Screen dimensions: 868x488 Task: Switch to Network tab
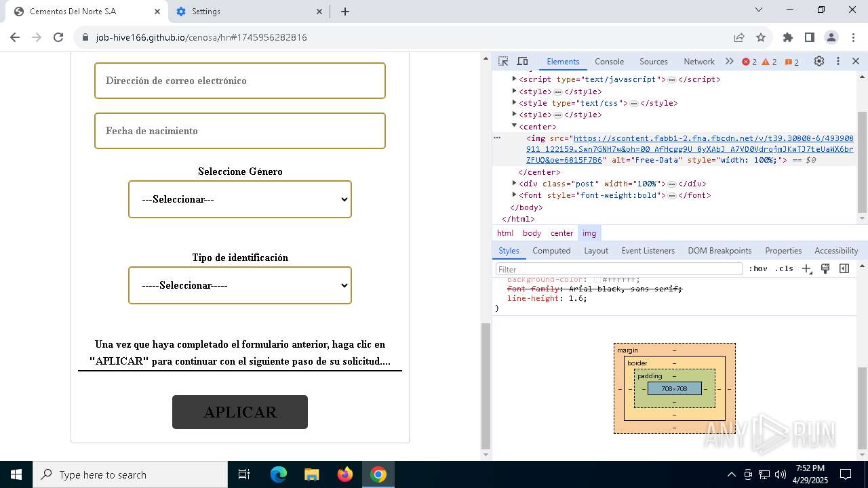tap(699, 62)
